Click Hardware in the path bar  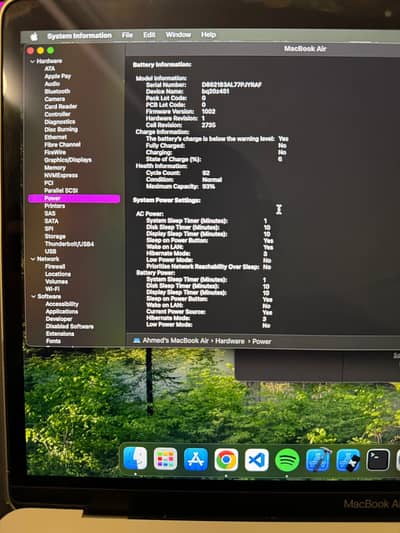[230, 341]
